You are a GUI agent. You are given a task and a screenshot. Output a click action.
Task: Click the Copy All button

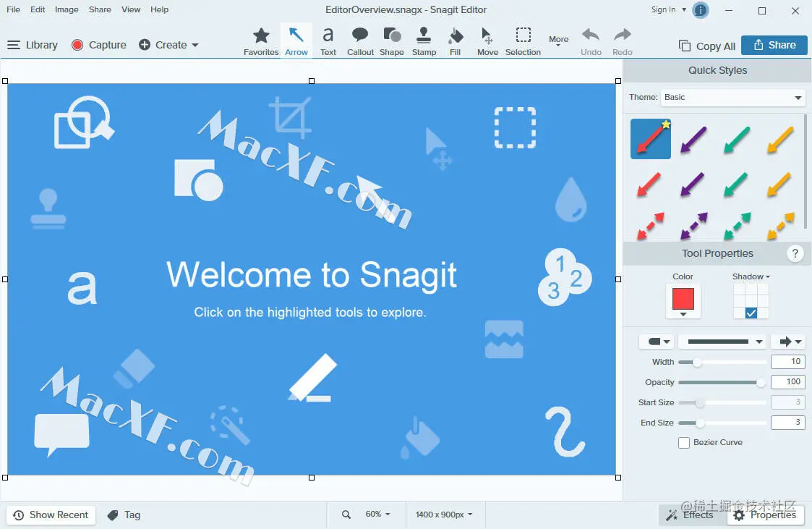pos(707,46)
